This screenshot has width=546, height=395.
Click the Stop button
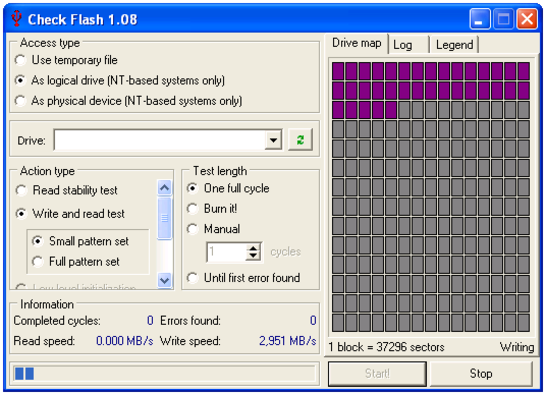coord(481,373)
